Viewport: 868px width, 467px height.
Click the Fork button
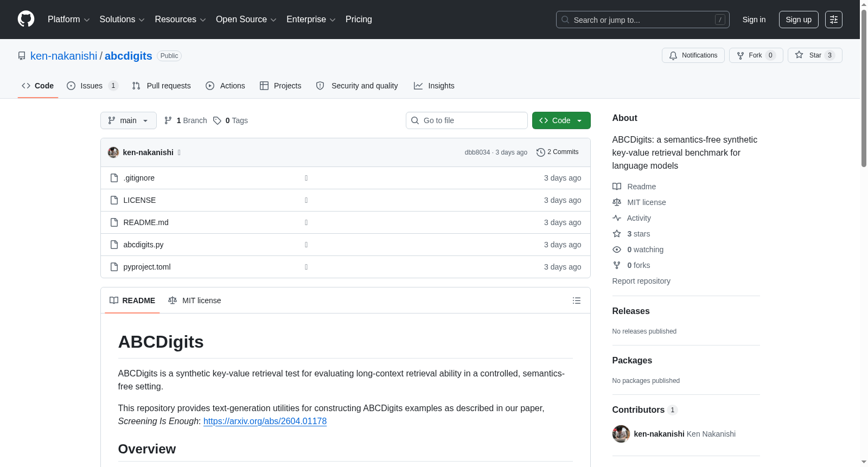tap(756, 55)
